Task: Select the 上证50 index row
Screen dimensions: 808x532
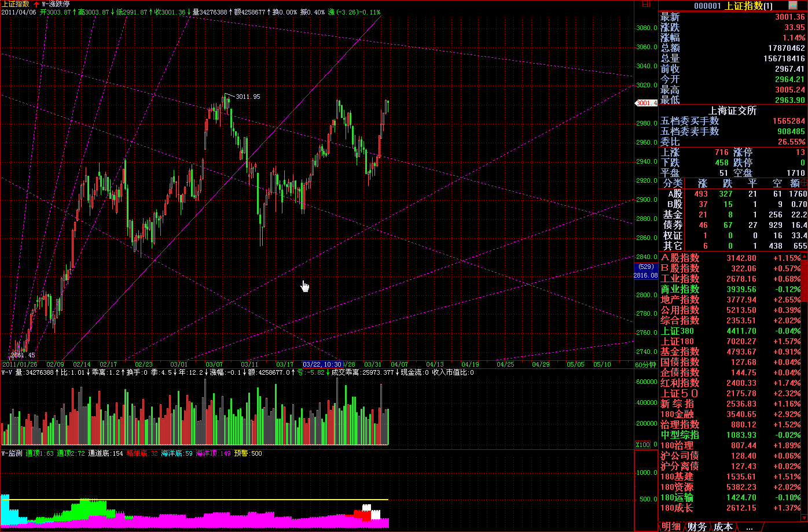Action: (x=680, y=393)
